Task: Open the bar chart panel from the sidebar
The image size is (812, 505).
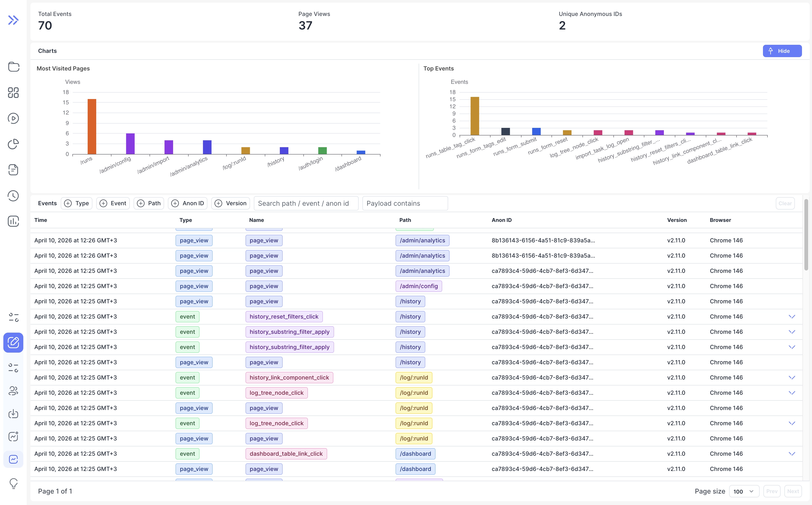Action: (13, 221)
